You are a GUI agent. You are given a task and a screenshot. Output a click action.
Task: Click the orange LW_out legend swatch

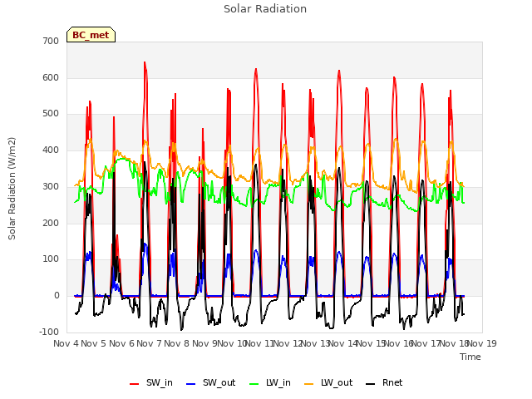point(309,384)
